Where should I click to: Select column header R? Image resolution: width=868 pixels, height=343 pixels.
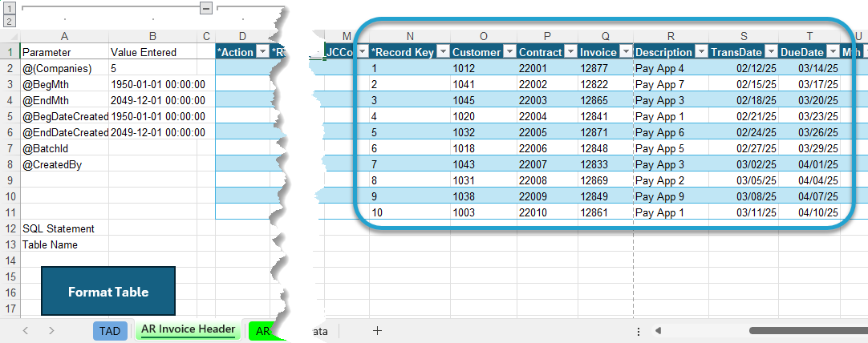pos(671,37)
